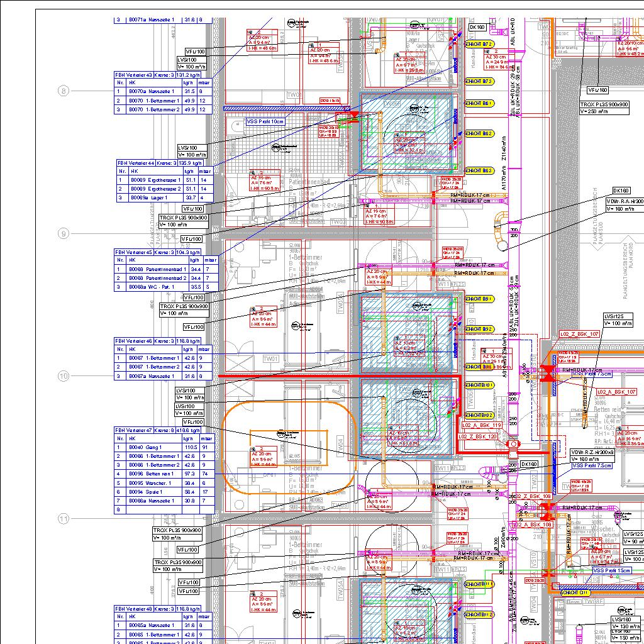Select the VSS Profil 15cm label

[x=612, y=570]
